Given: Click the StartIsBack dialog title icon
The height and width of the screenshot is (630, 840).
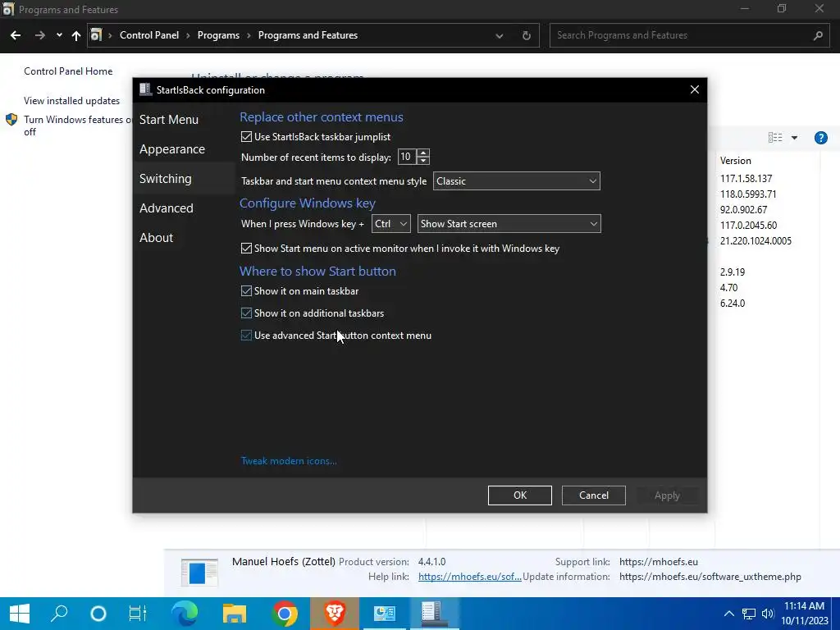Looking at the screenshot, I should (145, 89).
